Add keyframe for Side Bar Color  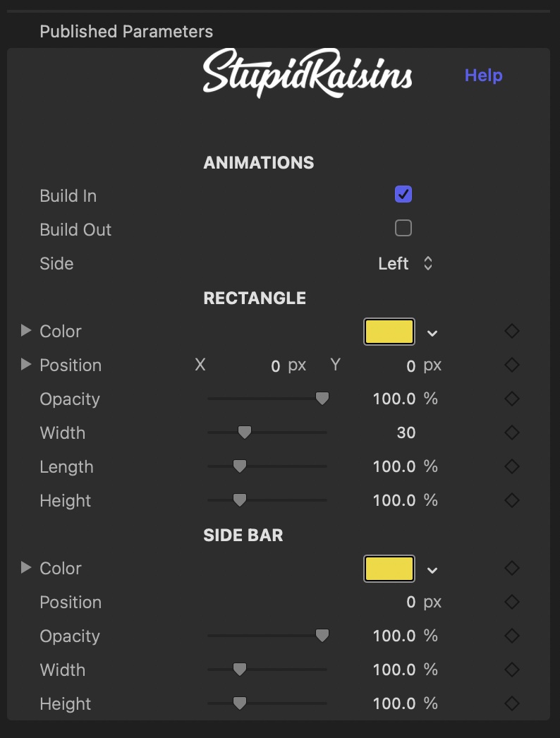[511, 568]
